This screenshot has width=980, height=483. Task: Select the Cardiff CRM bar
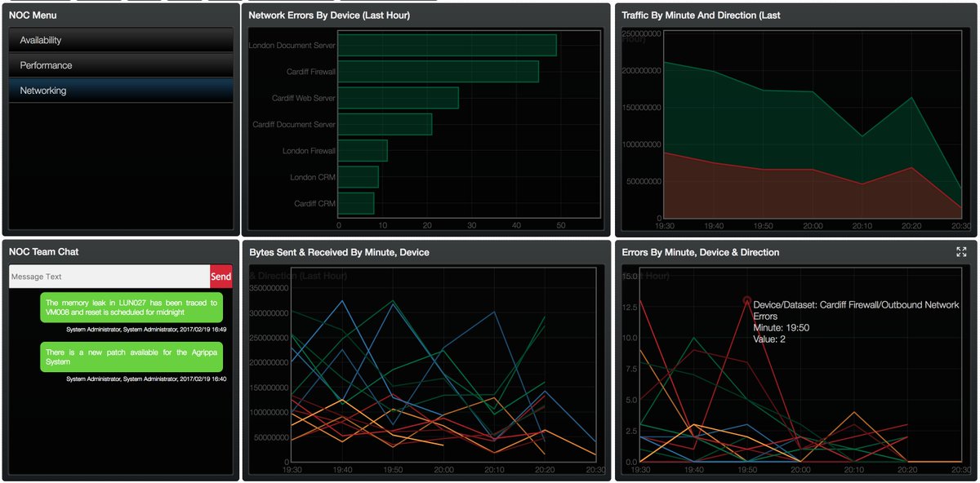click(x=357, y=202)
